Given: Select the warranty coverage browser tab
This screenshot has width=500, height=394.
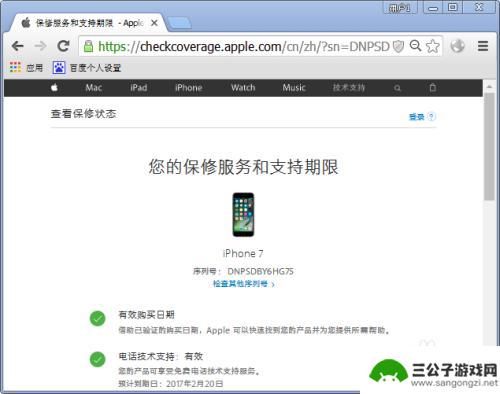Looking at the screenshot, I should pyautogui.click(x=87, y=23).
